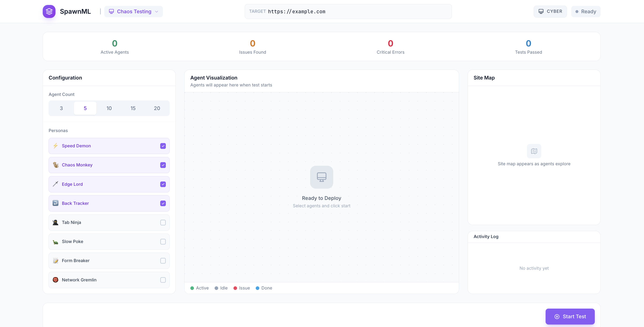Click the Back Tracker arrow icon
This screenshot has height=327, width=644.
(x=56, y=203)
